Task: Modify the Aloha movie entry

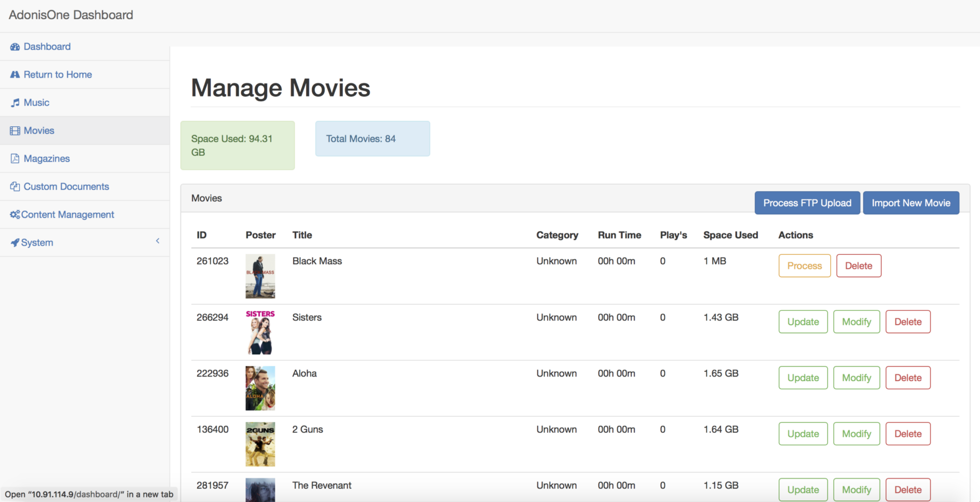Action: [x=857, y=378]
